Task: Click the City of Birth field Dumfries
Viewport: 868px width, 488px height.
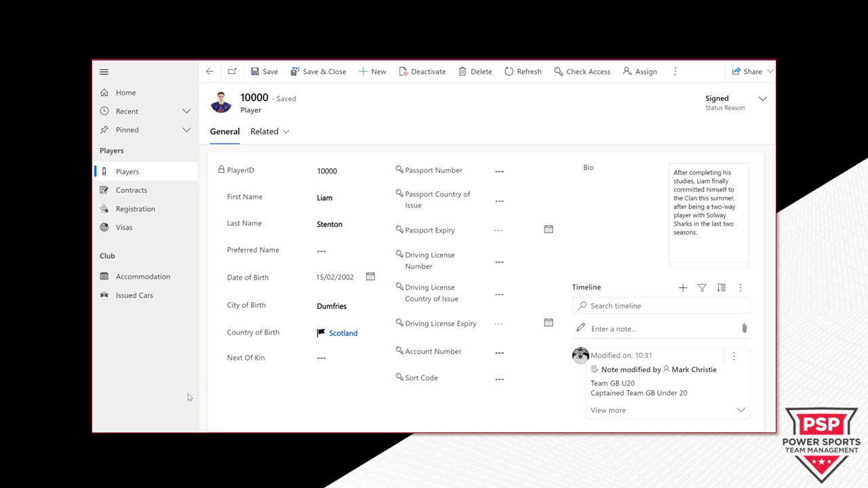Action: [x=332, y=306]
